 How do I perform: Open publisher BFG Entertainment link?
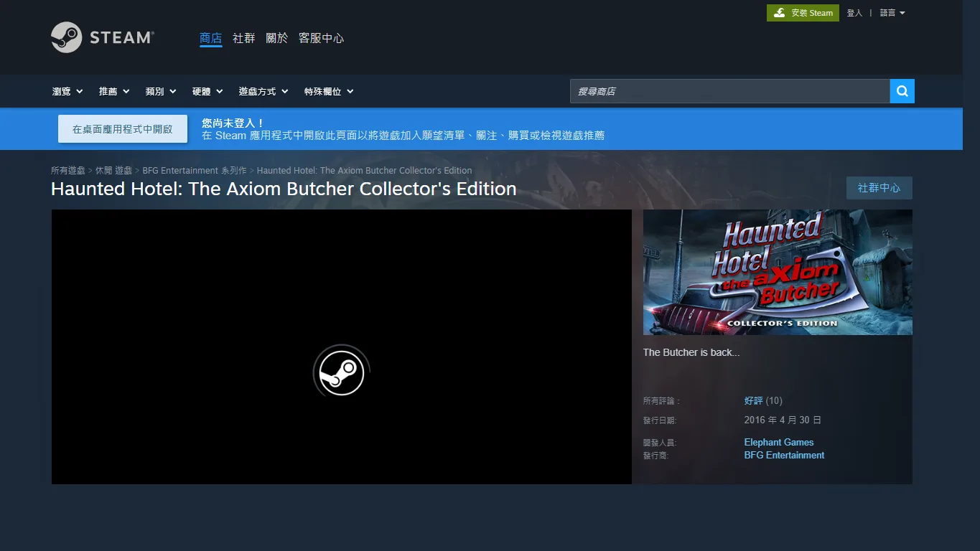click(x=784, y=455)
